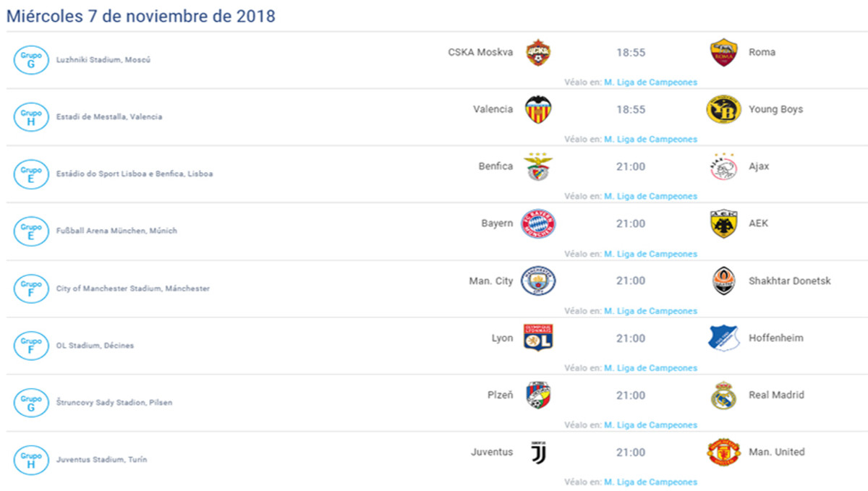
Task: Click the Young Boys yellow crest
Action: tap(723, 110)
